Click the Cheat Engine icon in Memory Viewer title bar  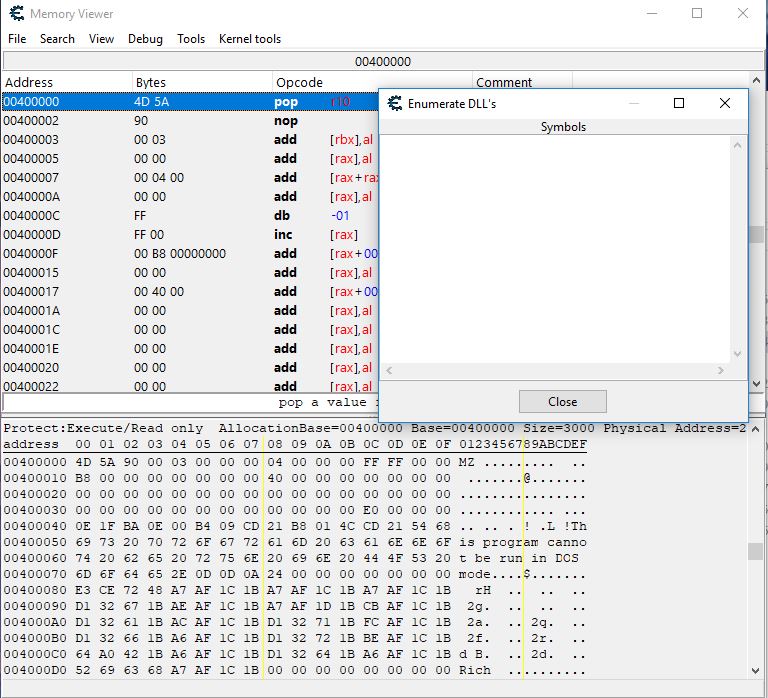14,14
